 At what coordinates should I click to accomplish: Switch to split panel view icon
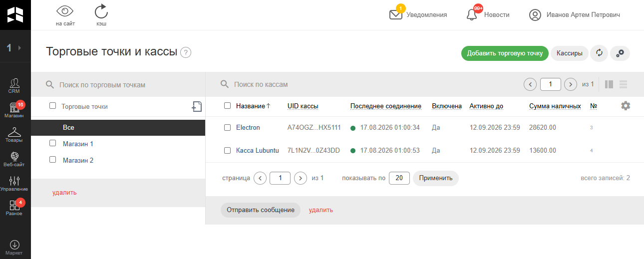point(609,84)
